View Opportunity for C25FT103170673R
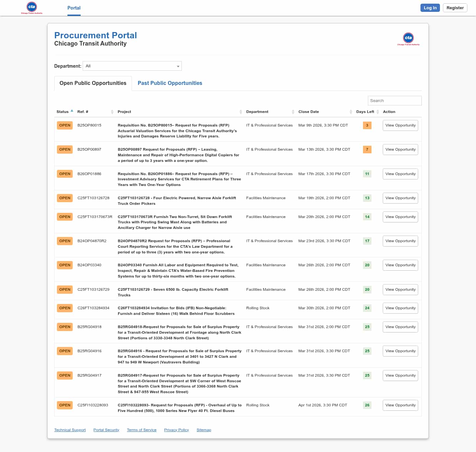The height and width of the screenshot is (452, 476). tap(400, 217)
